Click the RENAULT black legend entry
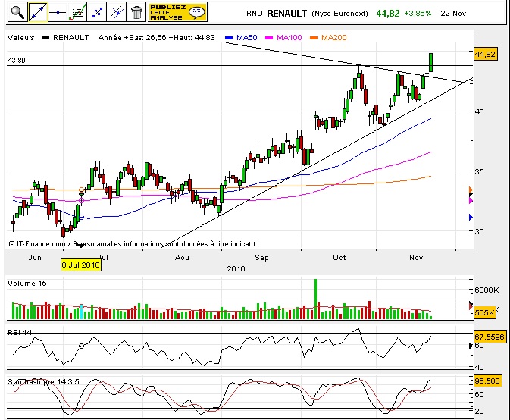The image size is (510, 420). click(65, 37)
